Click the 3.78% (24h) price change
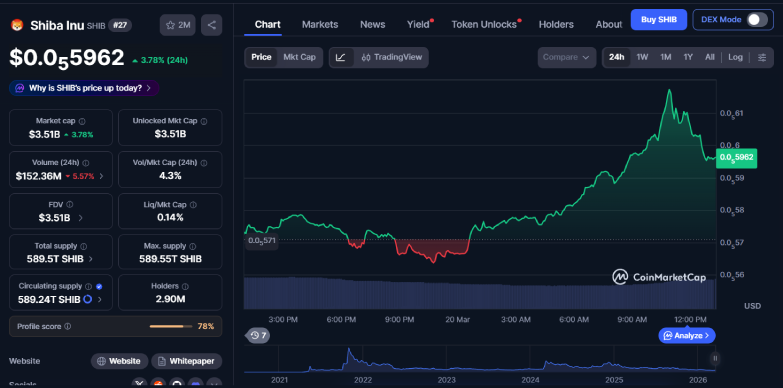Image resolution: width=783 pixels, height=388 pixels. [x=160, y=60]
